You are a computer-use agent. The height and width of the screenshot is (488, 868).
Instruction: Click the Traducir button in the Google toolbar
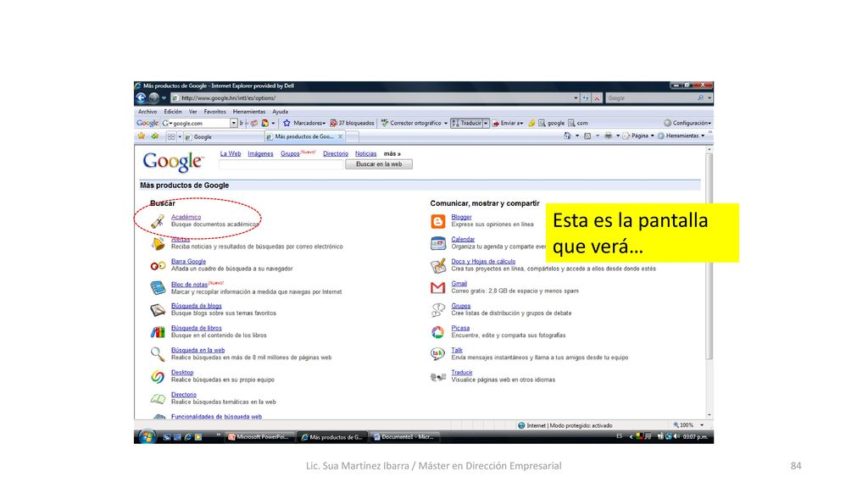click(x=467, y=123)
